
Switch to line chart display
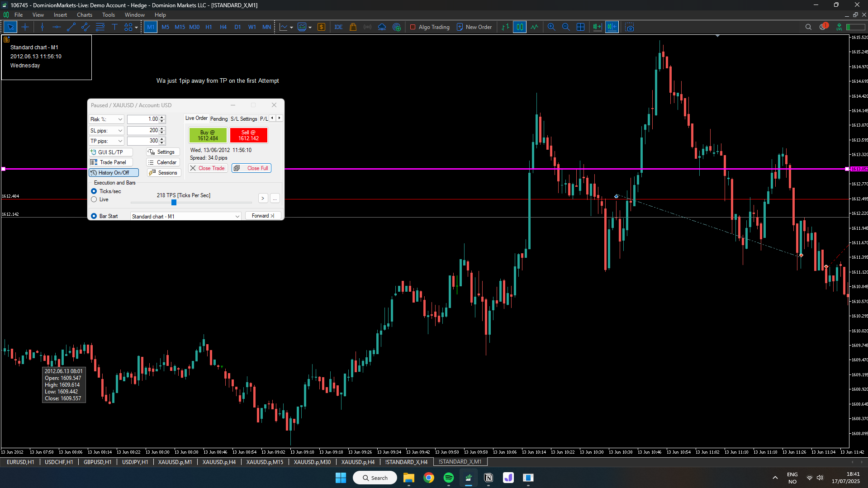(534, 27)
